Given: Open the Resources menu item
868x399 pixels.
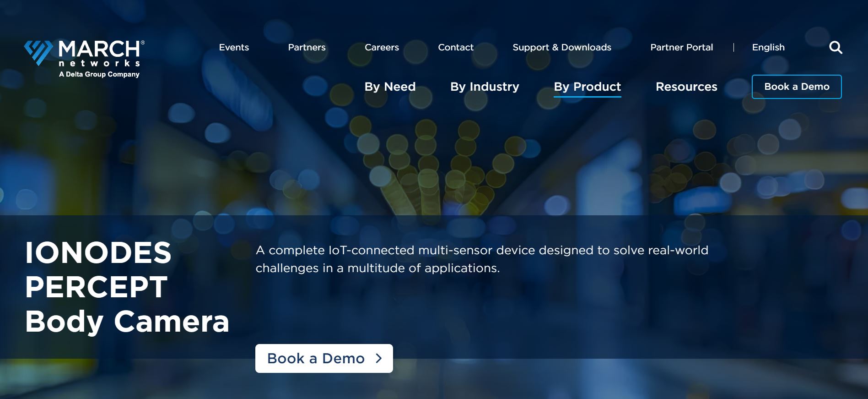Looking at the screenshot, I should 686,87.
